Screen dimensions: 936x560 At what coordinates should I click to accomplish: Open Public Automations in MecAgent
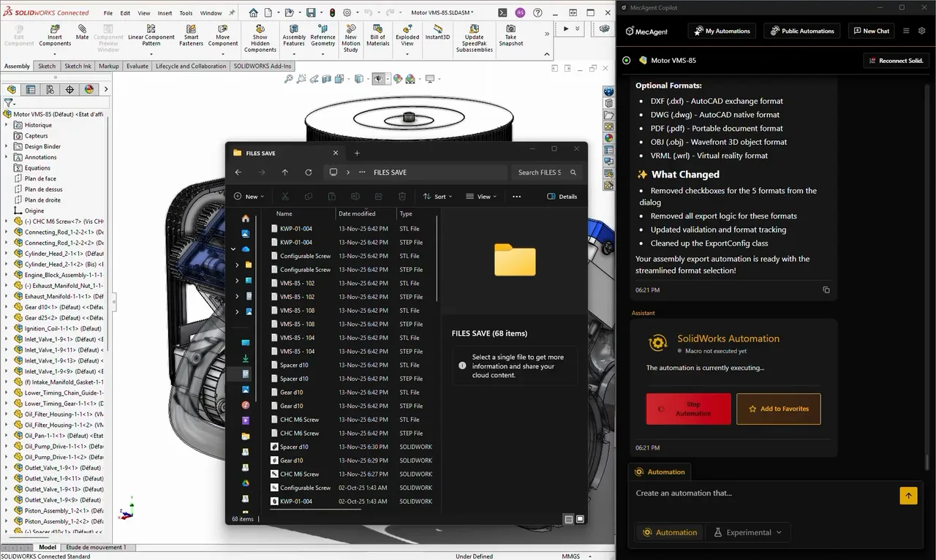pos(802,31)
